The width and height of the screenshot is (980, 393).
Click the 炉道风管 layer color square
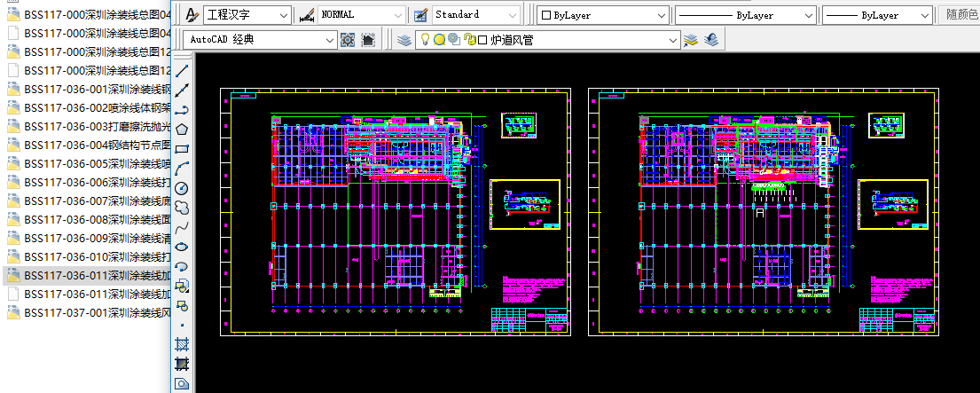click(x=482, y=40)
